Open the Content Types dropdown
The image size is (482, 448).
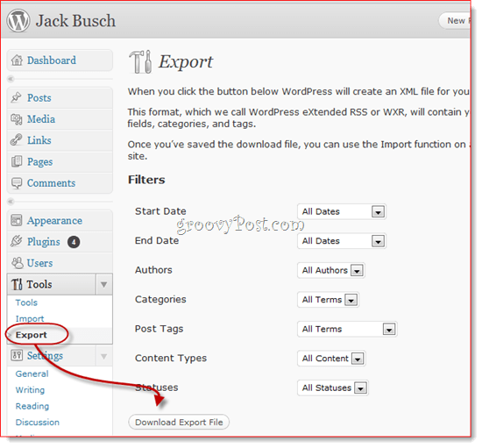tap(331, 359)
